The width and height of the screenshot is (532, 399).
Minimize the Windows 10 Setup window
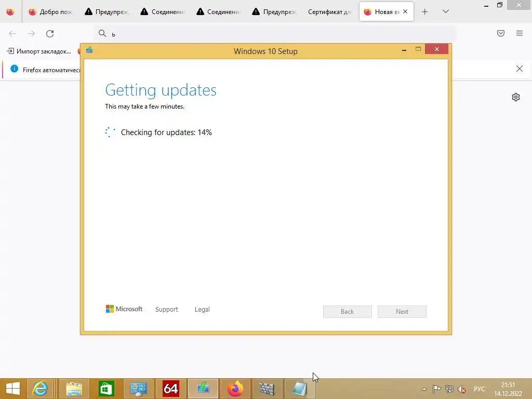[404, 50]
